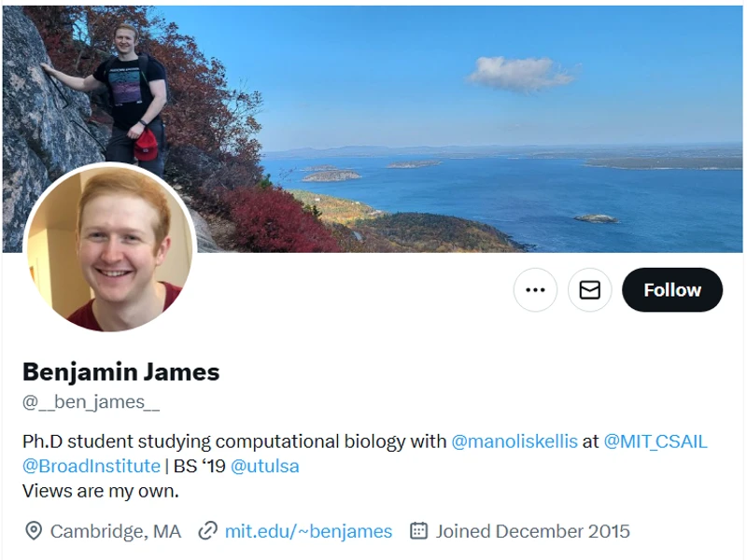Click the calendar icon beside Joined
This screenshot has width=747, height=560.
click(x=418, y=531)
